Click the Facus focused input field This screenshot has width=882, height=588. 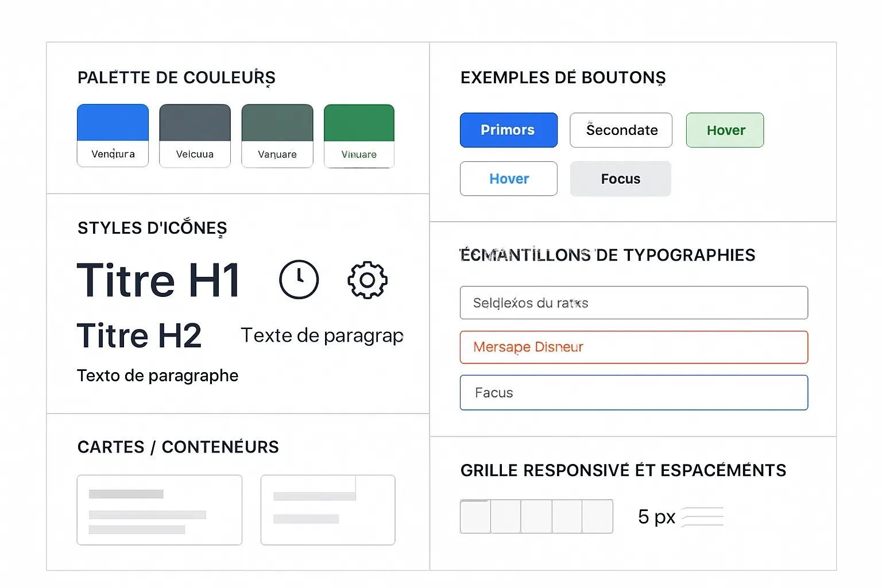pyautogui.click(x=633, y=393)
